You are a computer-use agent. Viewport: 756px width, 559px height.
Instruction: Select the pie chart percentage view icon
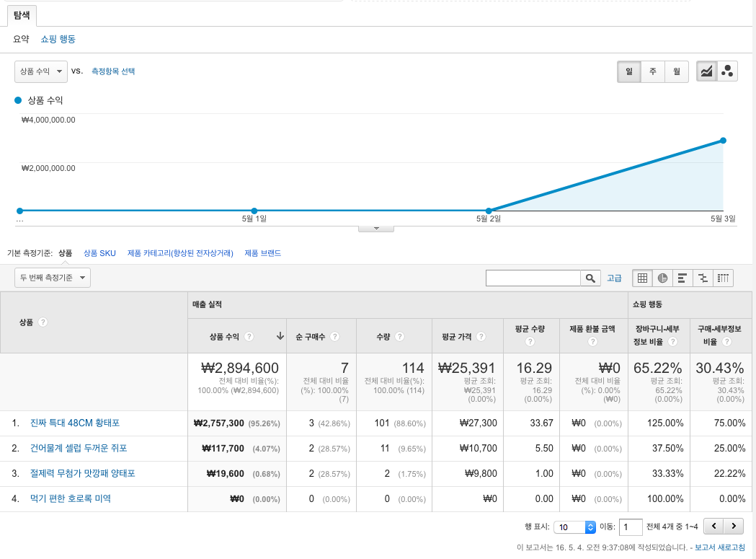pyautogui.click(x=662, y=278)
